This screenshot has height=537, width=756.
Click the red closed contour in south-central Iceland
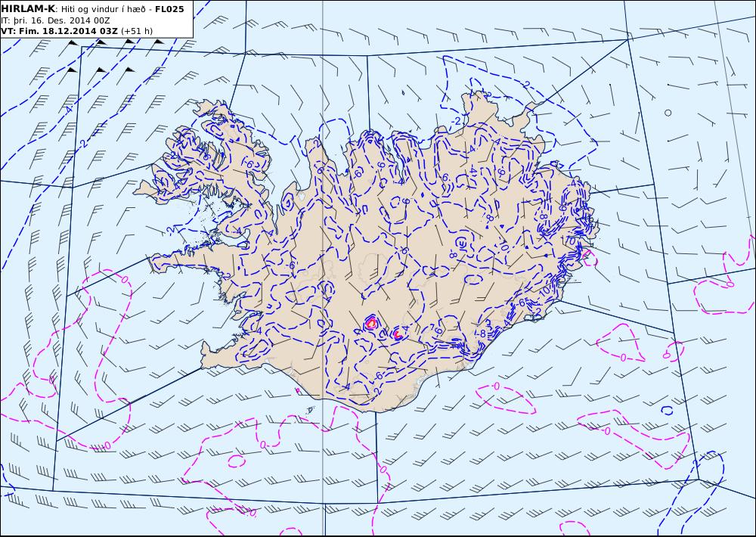[x=370, y=323]
